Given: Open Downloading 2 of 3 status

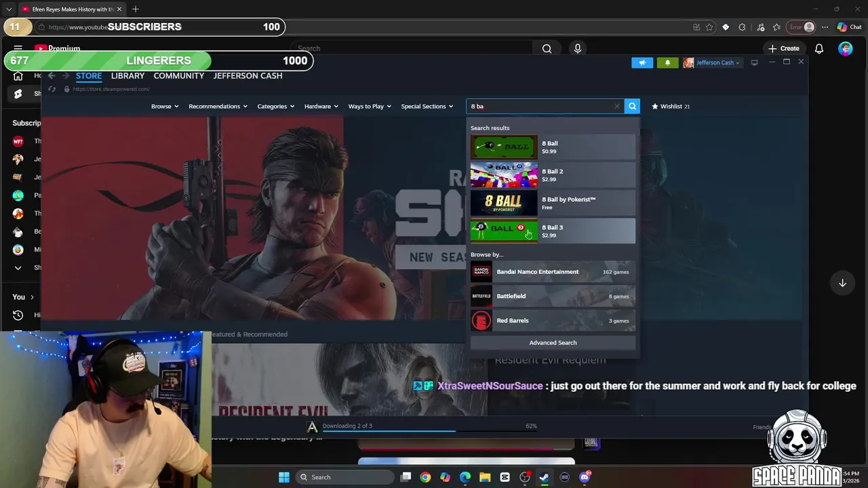Looking at the screenshot, I should pyautogui.click(x=347, y=426).
